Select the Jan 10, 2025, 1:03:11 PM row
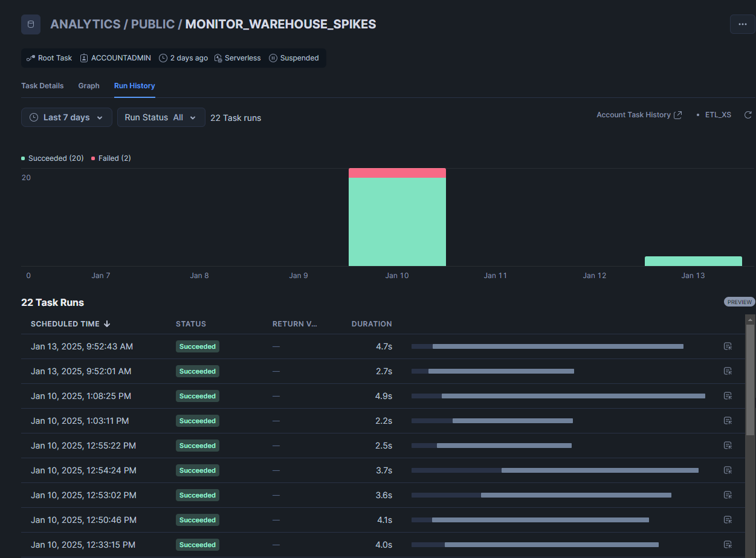The image size is (756, 558). (x=383, y=421)
